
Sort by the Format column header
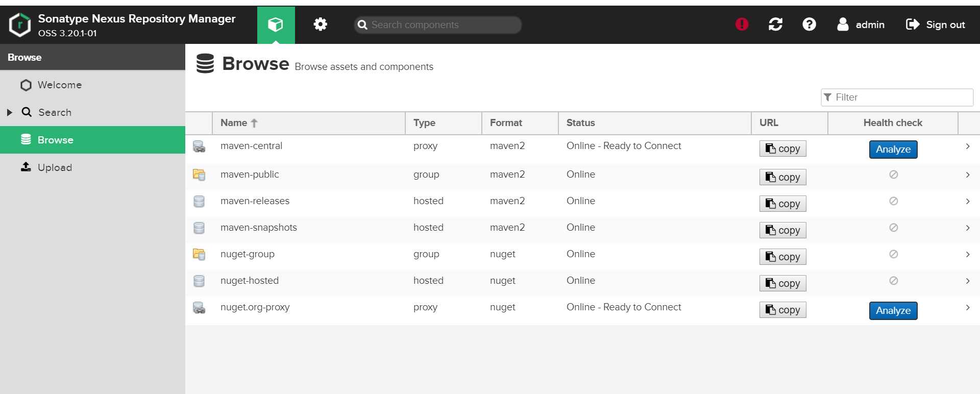click(520, 122)
